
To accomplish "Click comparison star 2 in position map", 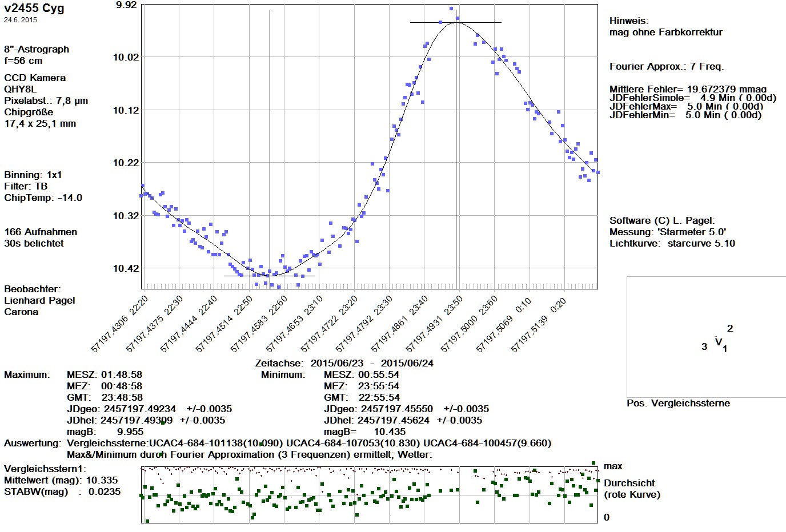I will coord(729,328).
